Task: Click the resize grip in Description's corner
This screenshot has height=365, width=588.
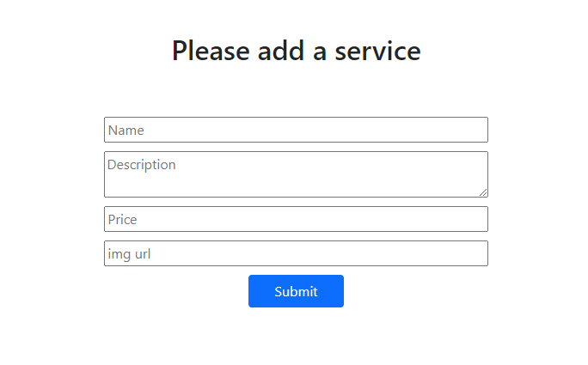Action: 484,193
